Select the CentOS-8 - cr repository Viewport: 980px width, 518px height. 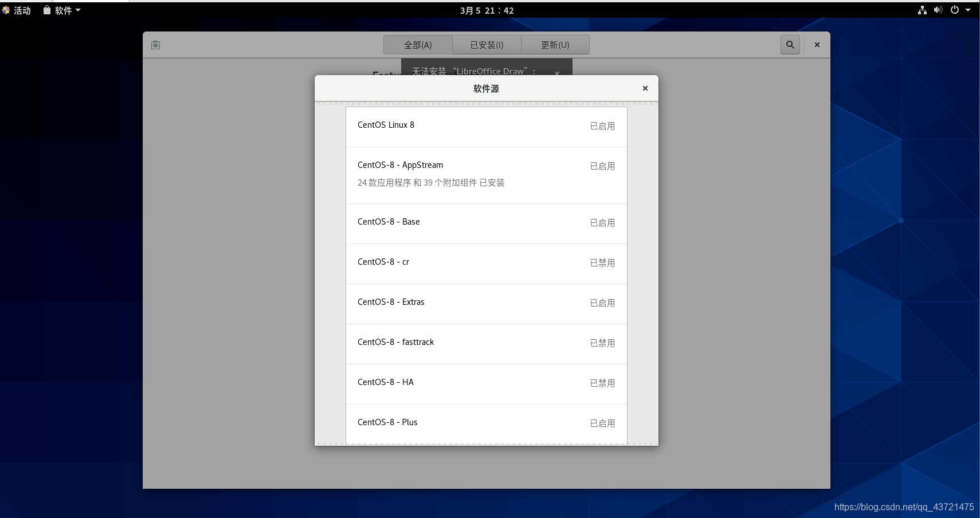[487, 264]
